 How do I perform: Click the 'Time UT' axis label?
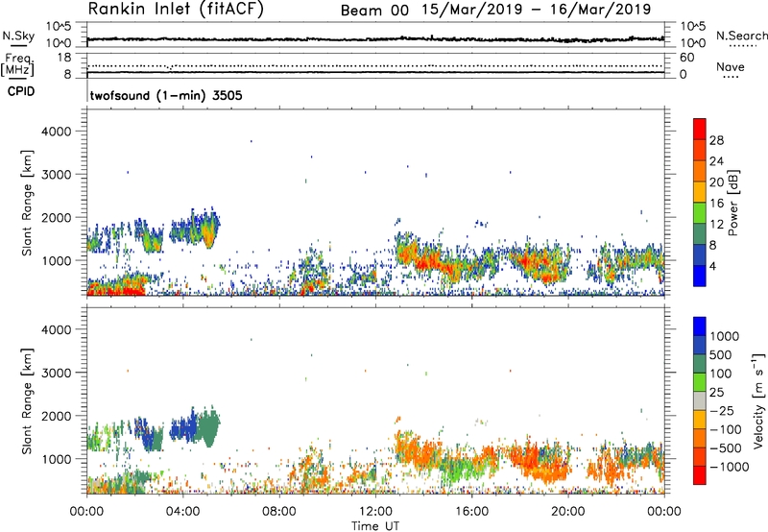click(x=375, y=526)
